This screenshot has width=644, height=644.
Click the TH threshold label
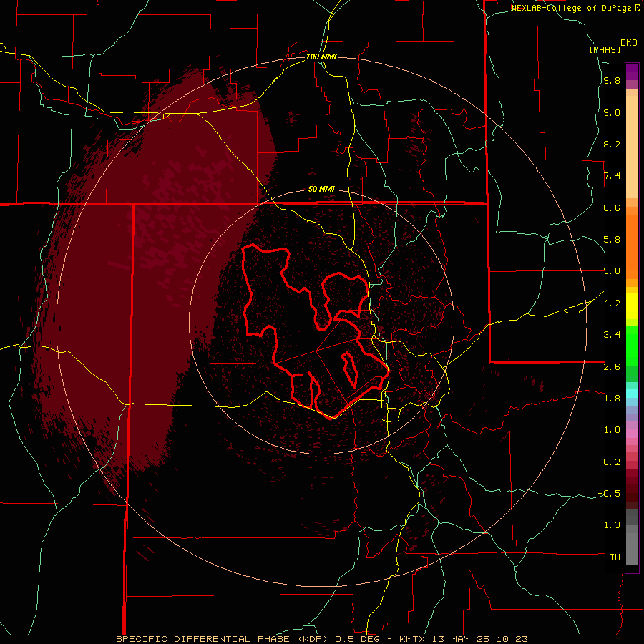615,557
